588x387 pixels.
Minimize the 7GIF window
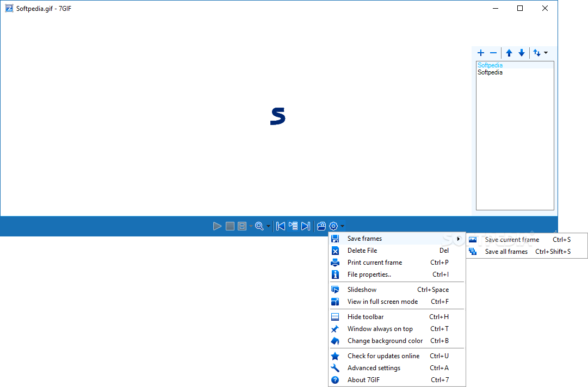click(496, 8)
